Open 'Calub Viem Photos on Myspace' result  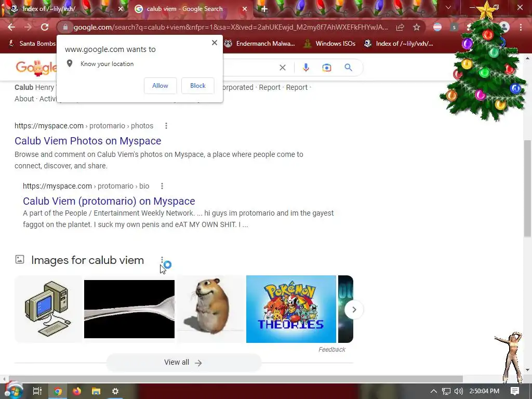pyautogui.click(x=88, y=141)
